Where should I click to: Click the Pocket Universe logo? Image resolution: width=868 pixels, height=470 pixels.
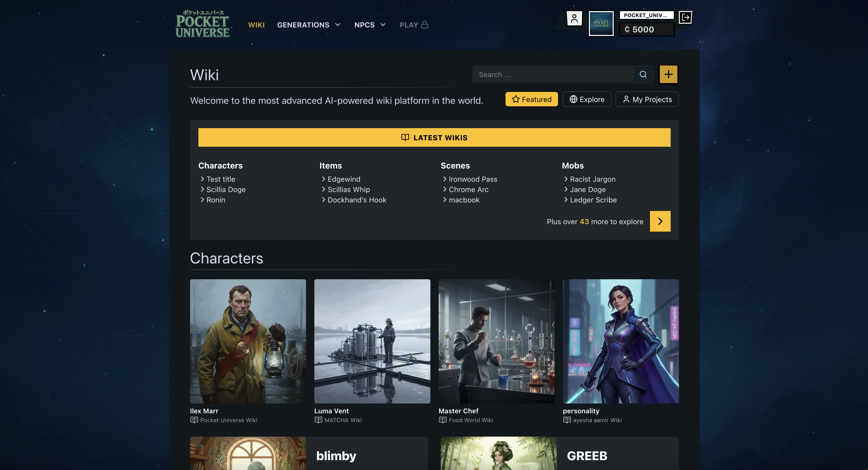tap(202, 24)
